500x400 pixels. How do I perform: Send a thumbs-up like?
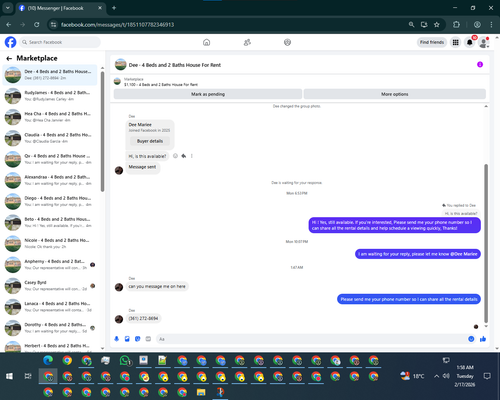click(483, 339)
